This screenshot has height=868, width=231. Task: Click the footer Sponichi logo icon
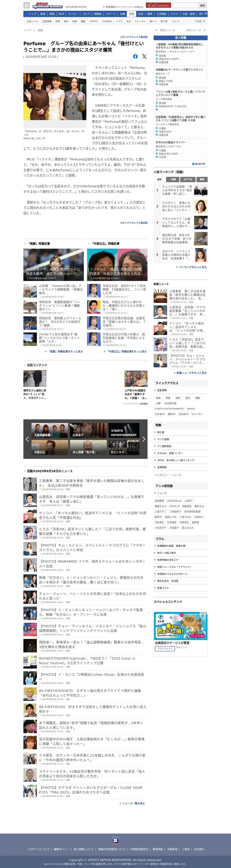click(115, 840)
